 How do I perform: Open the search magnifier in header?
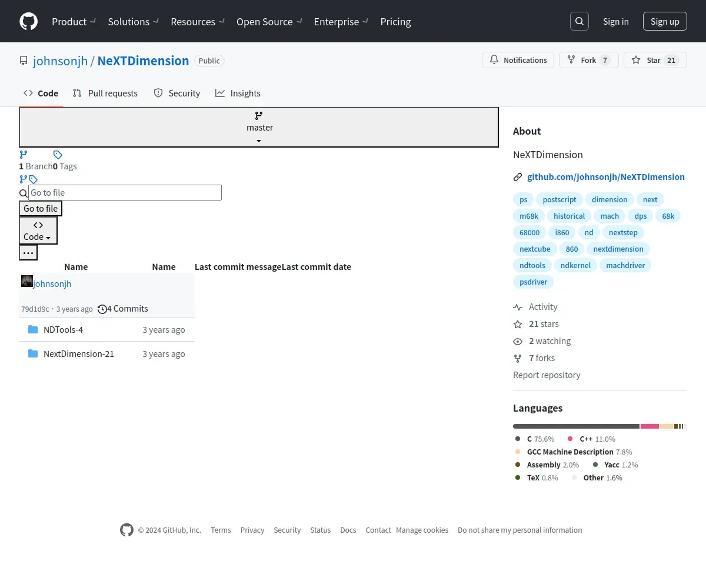[x=580, y=21]
